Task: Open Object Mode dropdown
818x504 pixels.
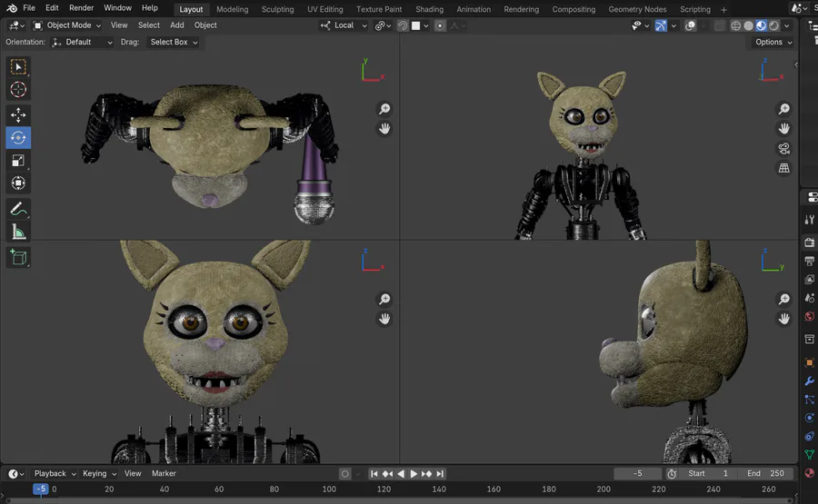Action: coord(66,25)
